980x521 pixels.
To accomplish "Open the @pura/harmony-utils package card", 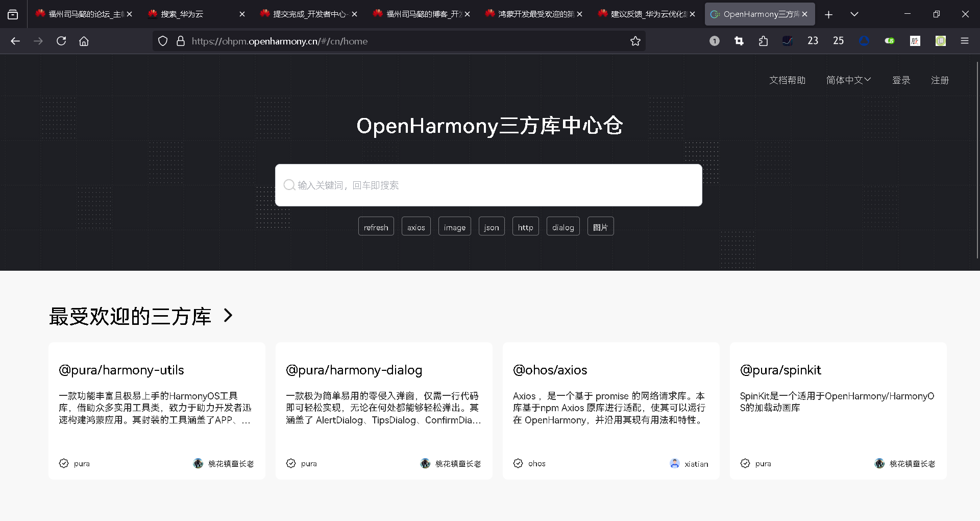I will tap(157, 411).
